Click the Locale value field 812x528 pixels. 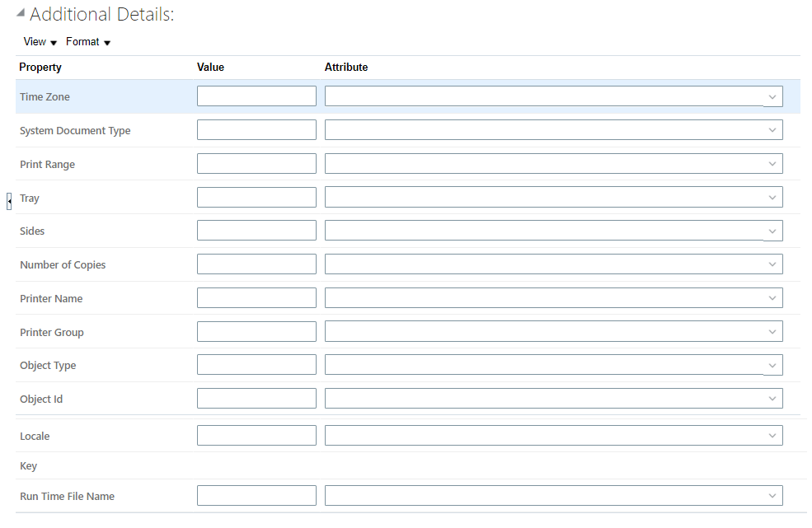[x=256, y=436]
